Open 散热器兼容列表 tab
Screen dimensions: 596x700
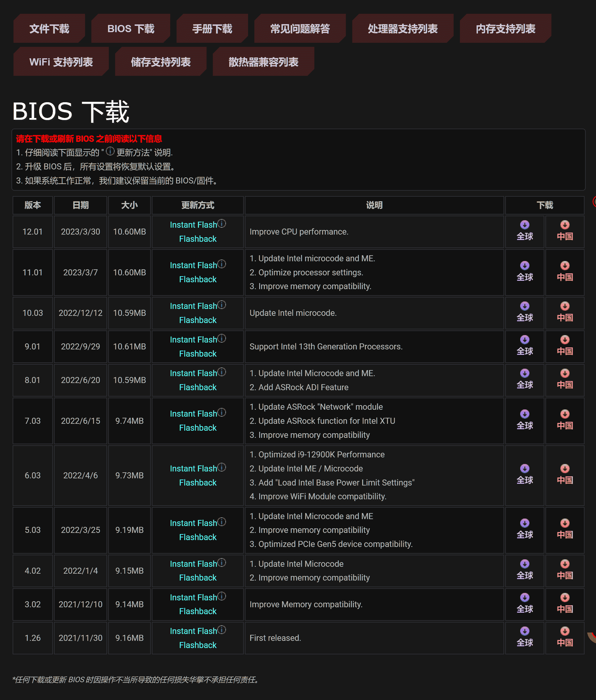coord(263,62)
